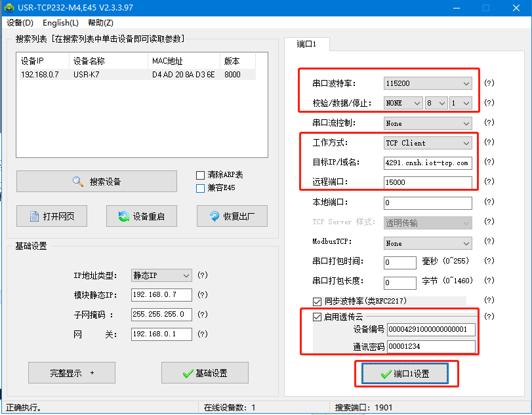Enable the 清除ARP表 checkbox
The height and width of the screenshot is (415, 532).
point(201,175)
